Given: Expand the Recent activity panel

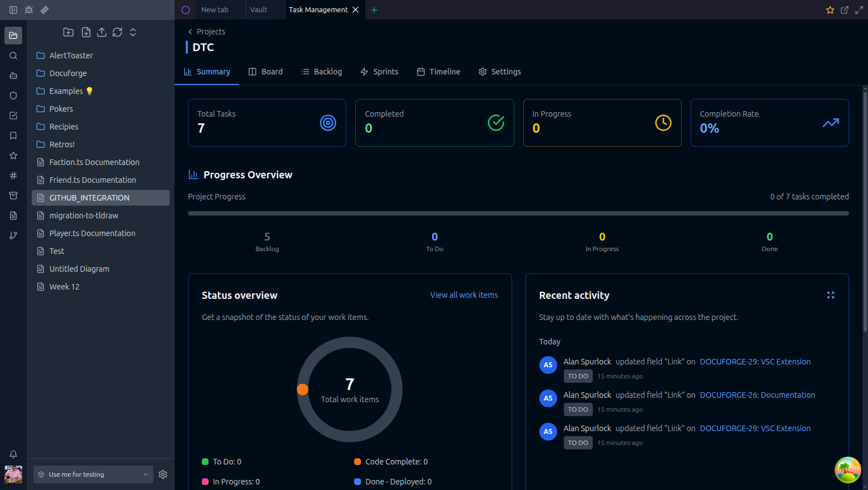Looking at the screenshot, I should click(831, 295).
